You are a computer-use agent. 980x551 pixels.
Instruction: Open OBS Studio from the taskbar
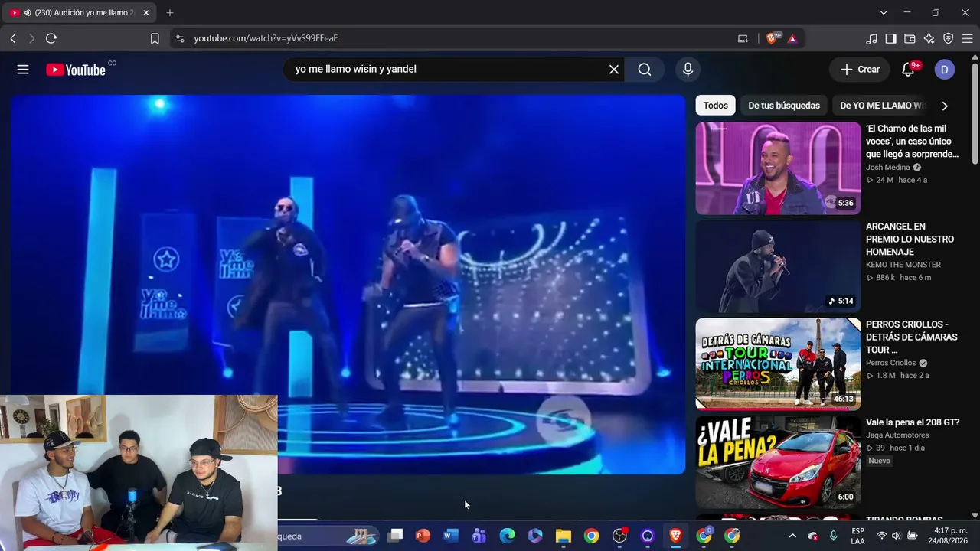coord(619,536)
